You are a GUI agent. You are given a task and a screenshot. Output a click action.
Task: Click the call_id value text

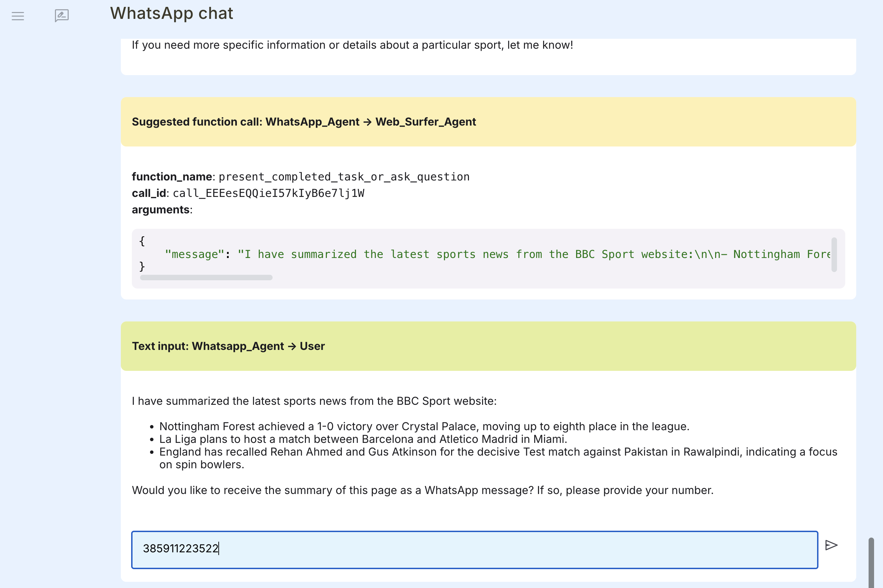click(x=268, y=193)
